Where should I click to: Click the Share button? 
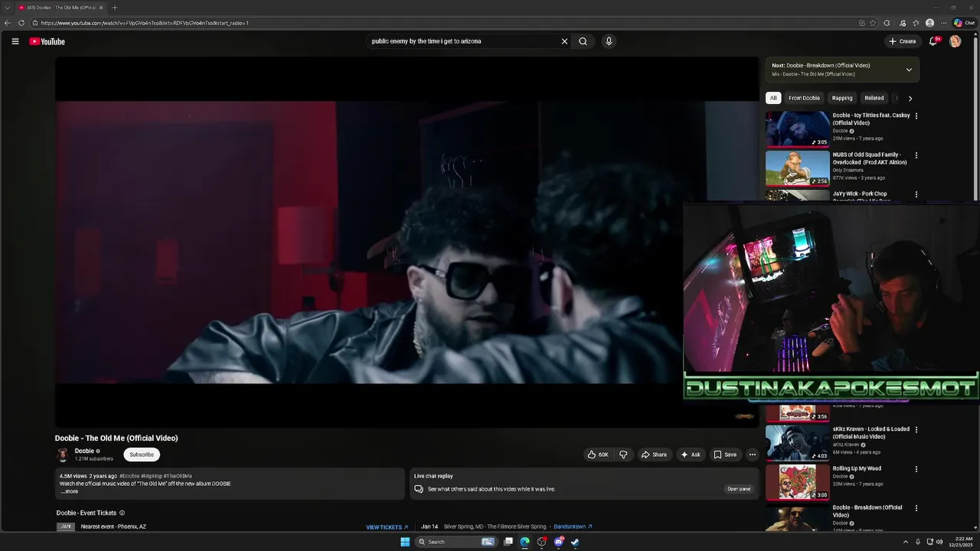pyautogui.click(x=654, y=455)
